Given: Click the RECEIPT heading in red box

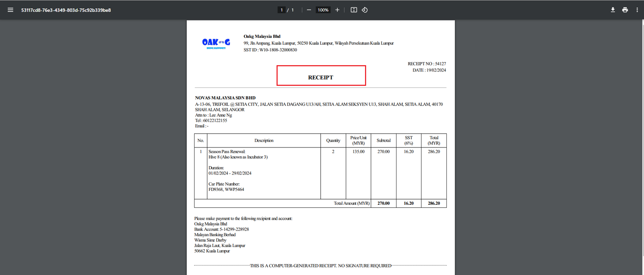Looking at the screenshot, I should click(x=321, y=78).
